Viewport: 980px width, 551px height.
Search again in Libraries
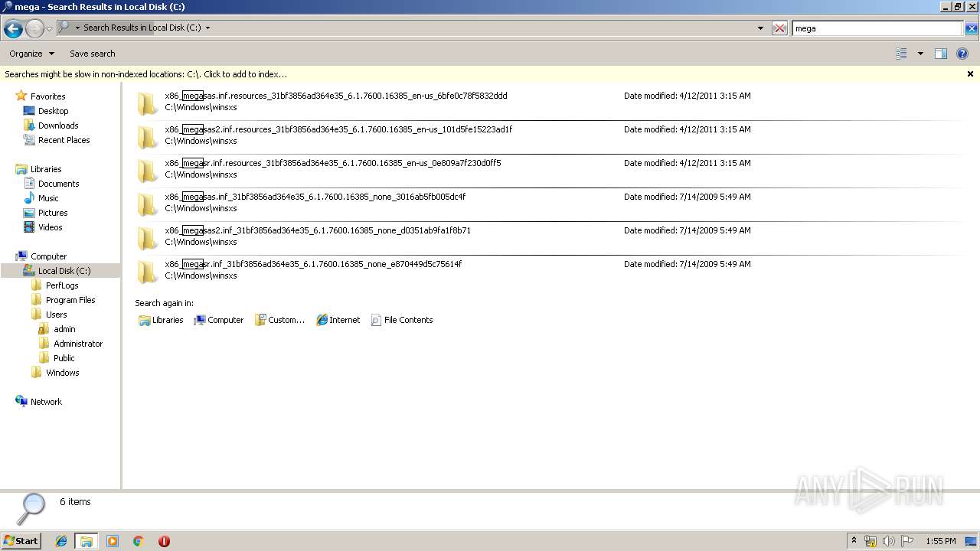pos(161,320)
